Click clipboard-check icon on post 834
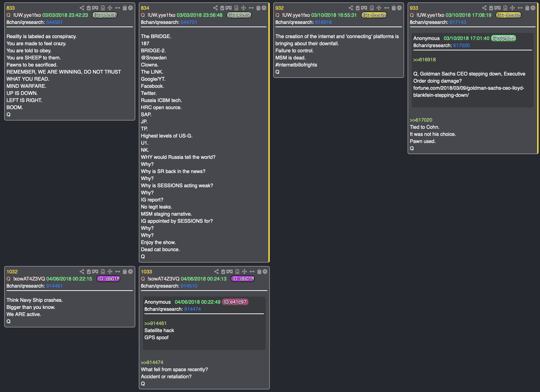The width and height of the screenshot is (540, 392). (x=222, y=8)
